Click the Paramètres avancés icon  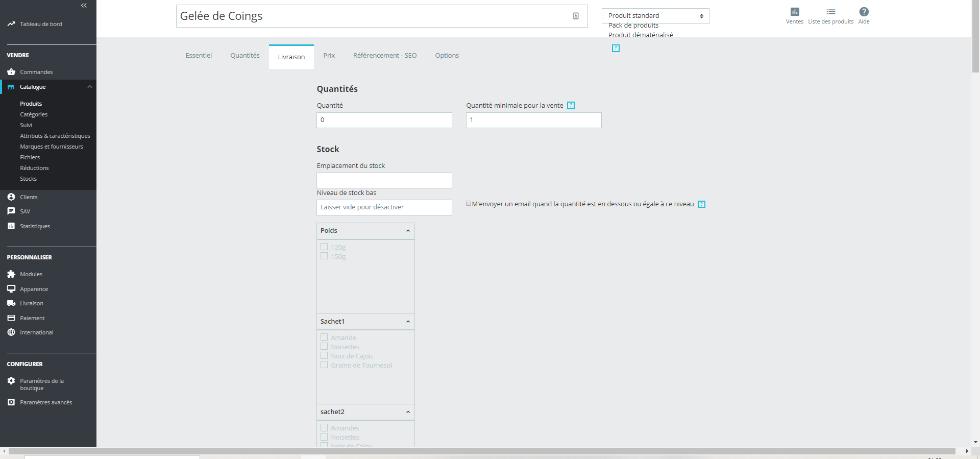11,402
